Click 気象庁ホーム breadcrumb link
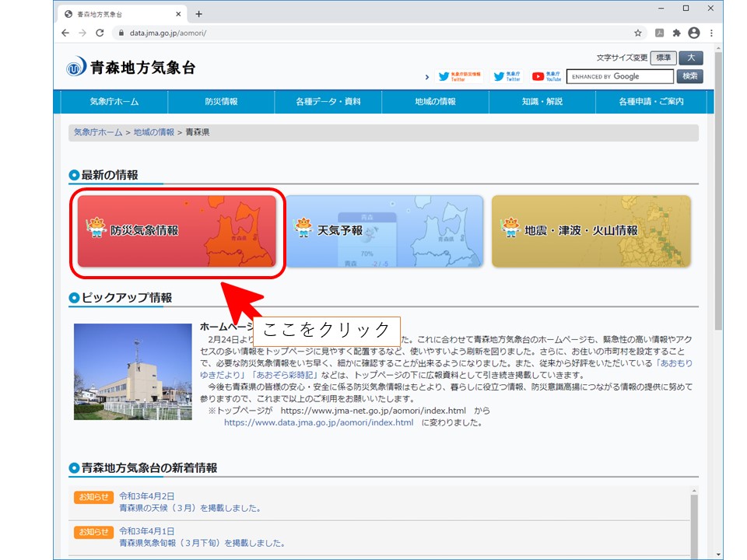The width and height of the screenshot is (747, 560). click(98, 132)
